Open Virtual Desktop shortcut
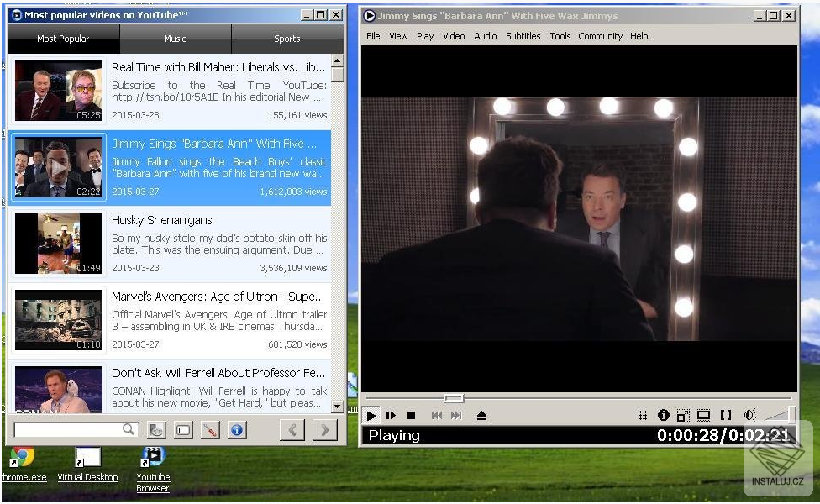820x504 pixels. click(87, 465)
